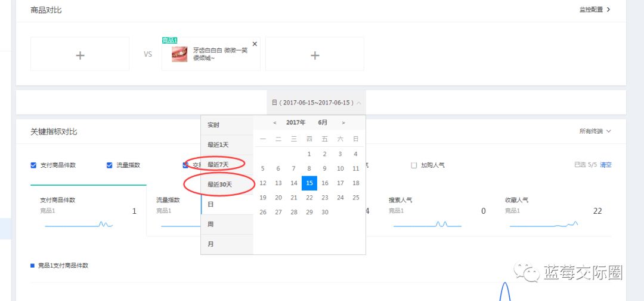Screen dimensions: 644x301
Task: Pick June 10 in the calendar
Action: pyautogui.click(x=340, y=168)
